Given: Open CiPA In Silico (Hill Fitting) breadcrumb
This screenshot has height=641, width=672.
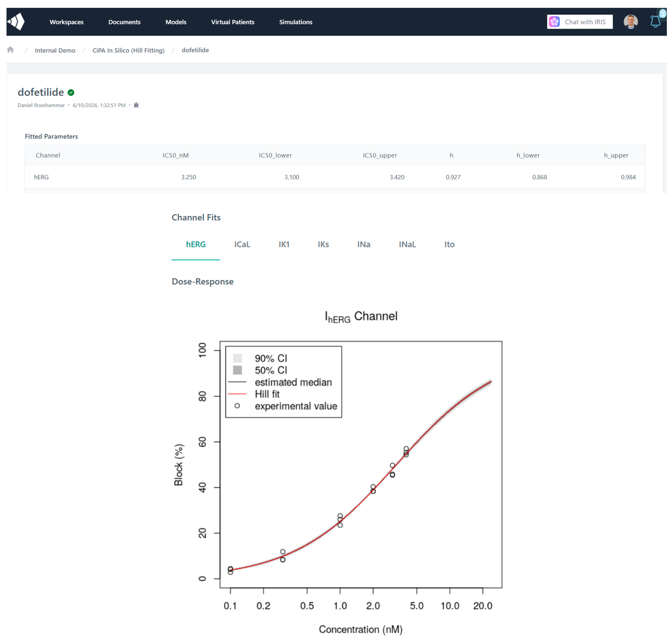Looking at the screenshot, I should tap(128, 50).
